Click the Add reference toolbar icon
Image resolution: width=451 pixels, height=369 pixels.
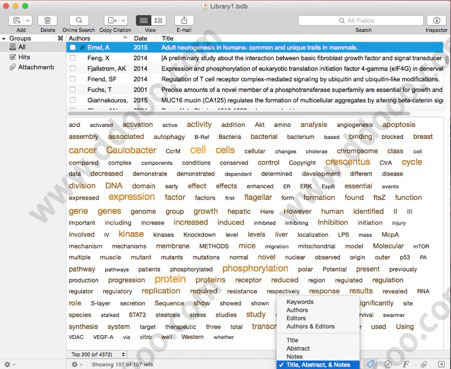17,21
